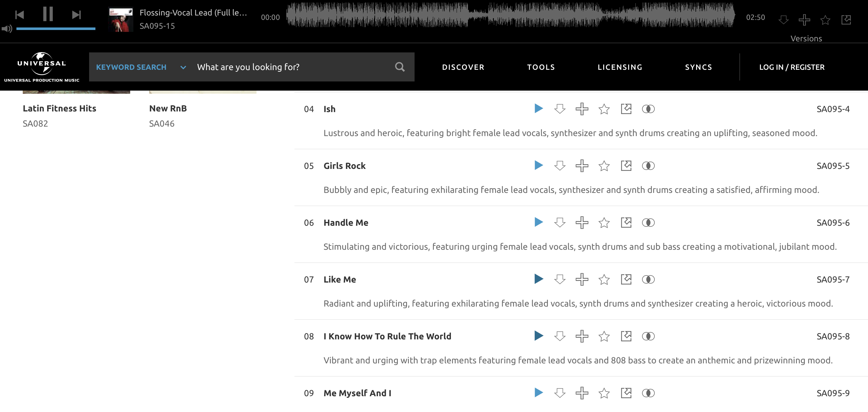Click Log In / Register
Image resolution: width=868 pixels, height=412 pixels.
792,67
